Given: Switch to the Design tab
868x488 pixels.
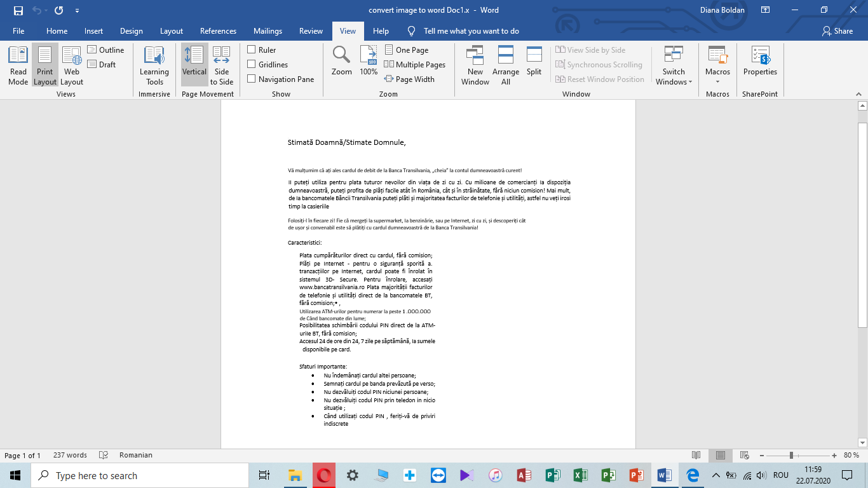Looking at the screenshot, I should (x=132, y=30).
